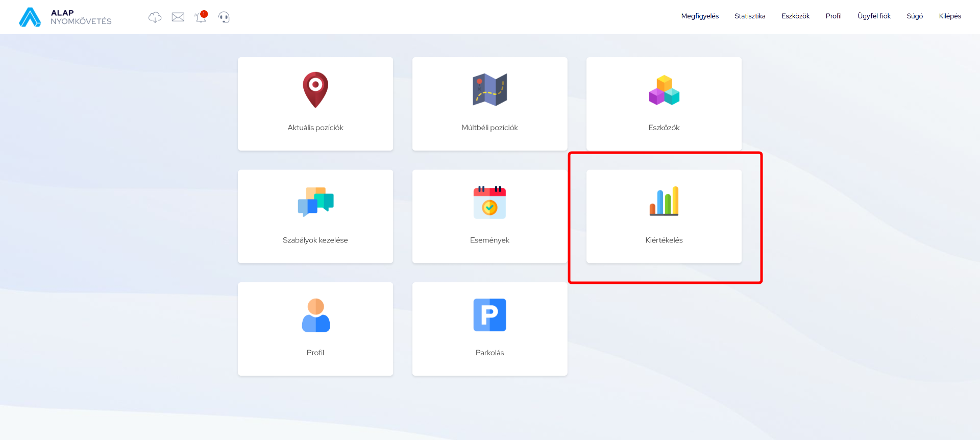
Task: Click the blue parking P icon
Action: 489,315
